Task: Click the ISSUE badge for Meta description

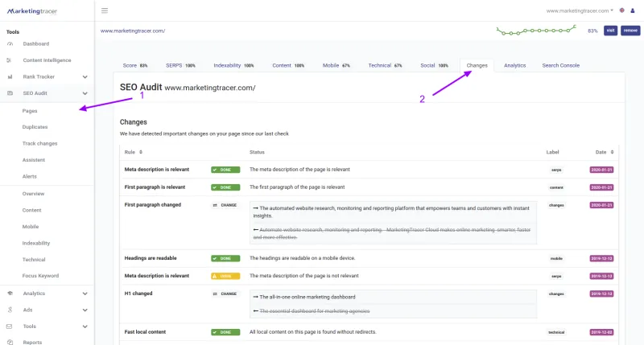Action: tap(225, 276)
